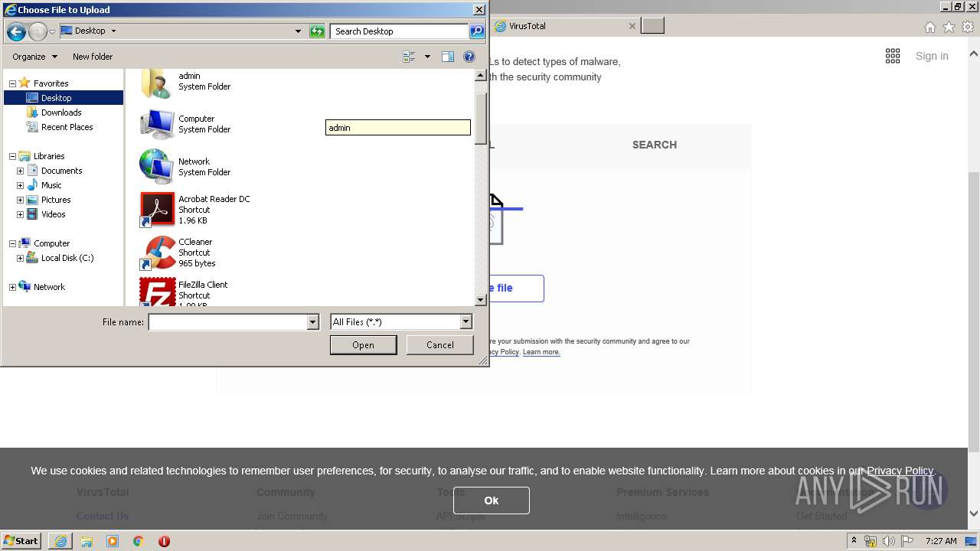Select the Videos library
The image size is (980, 551).
click(x=53, y=214)
